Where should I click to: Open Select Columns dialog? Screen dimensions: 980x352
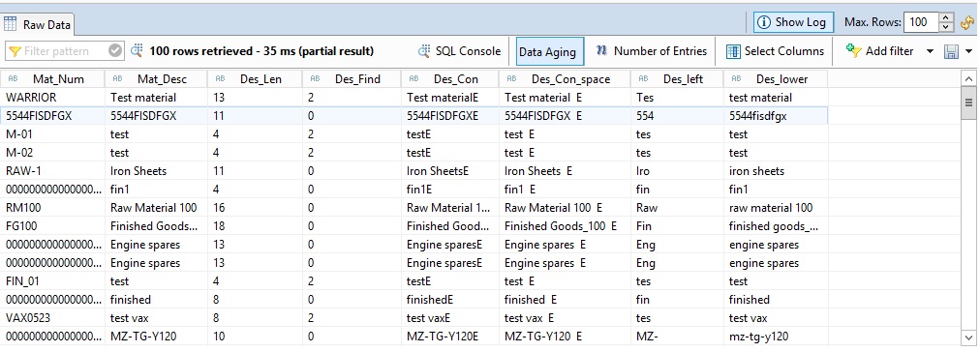[x=776, y=51]
